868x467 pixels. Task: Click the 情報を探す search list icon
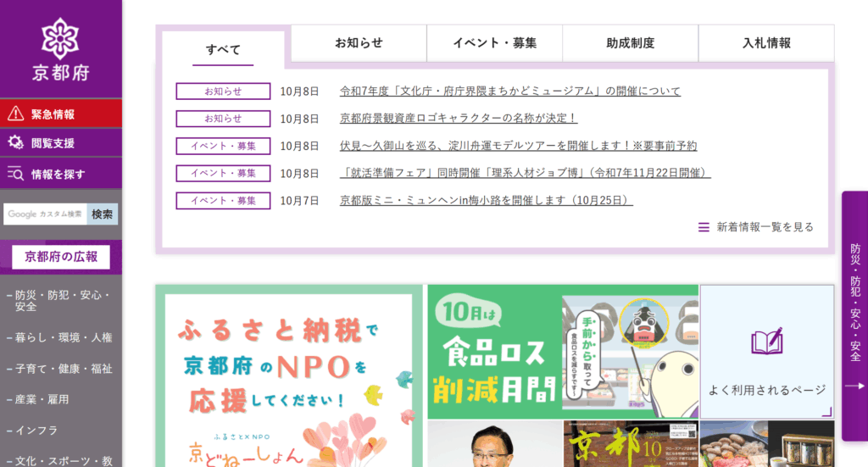(x=15, y=174)
